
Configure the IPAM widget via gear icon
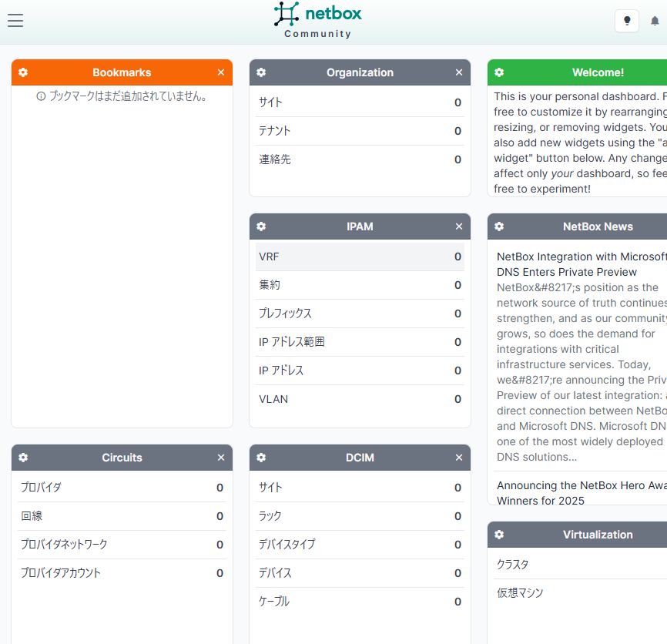(x=261, y=226)
